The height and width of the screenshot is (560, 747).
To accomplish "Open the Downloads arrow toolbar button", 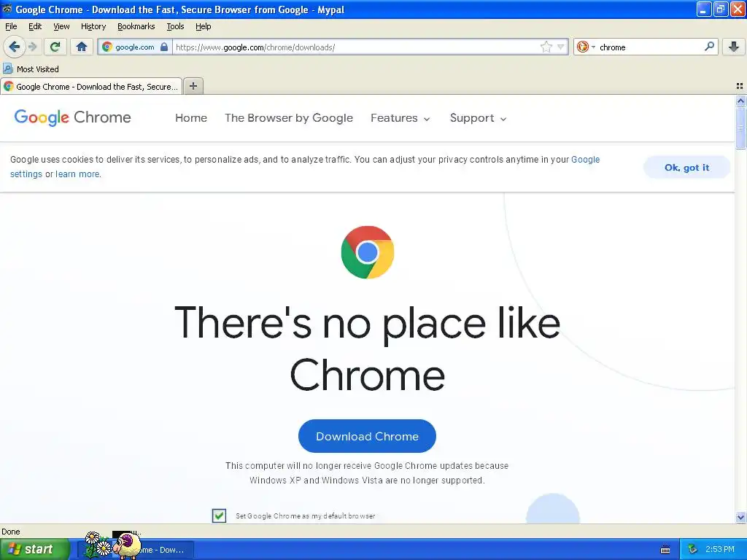I will pyautogui.click(x=734, y=47).
